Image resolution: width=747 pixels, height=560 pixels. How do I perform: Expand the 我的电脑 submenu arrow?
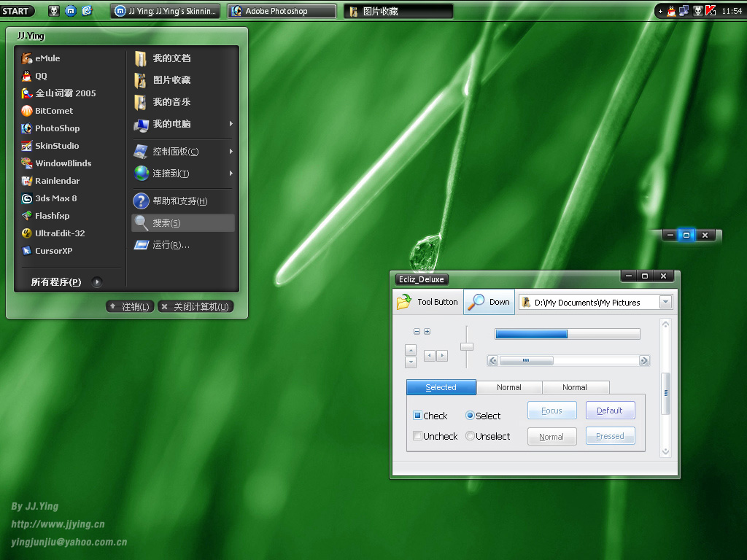231,124
